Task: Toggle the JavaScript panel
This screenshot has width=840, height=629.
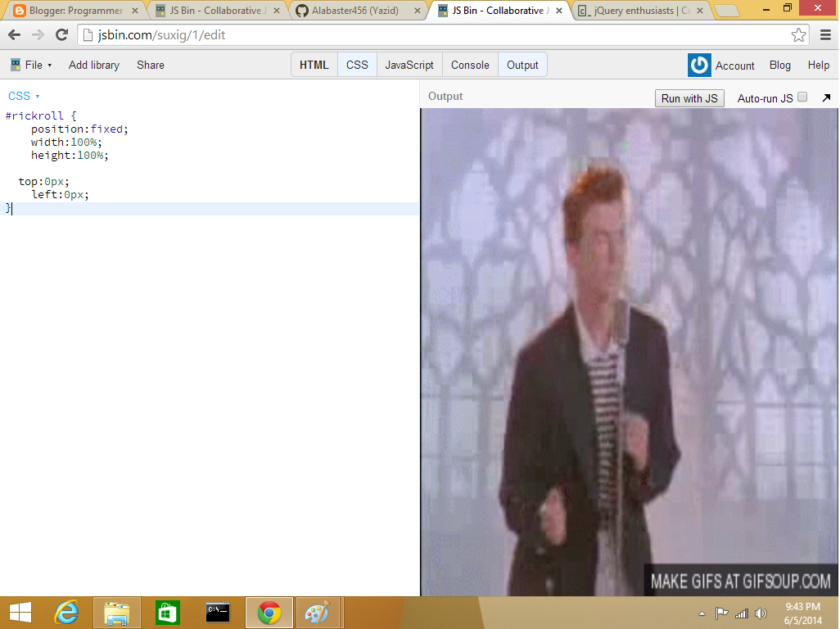Action: [409, 66]
